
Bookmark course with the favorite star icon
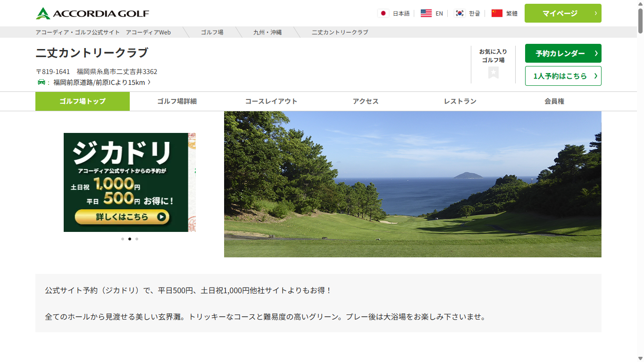pyautogui.click(x=493, y=73)
